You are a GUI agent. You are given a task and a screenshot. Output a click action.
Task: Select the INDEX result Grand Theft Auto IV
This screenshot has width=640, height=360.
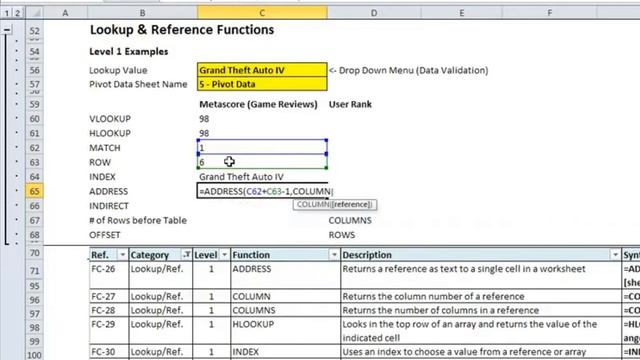coord(262,177)
